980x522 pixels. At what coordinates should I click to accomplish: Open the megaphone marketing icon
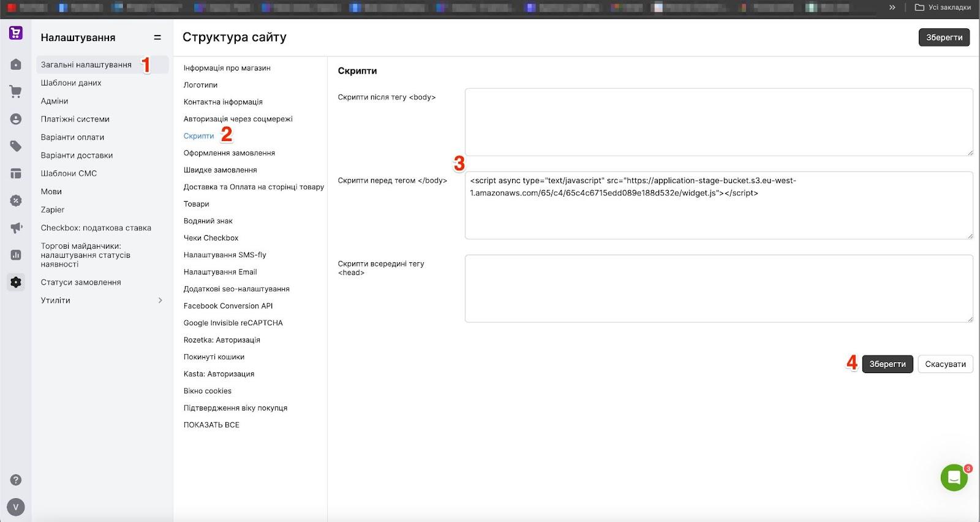16,228
